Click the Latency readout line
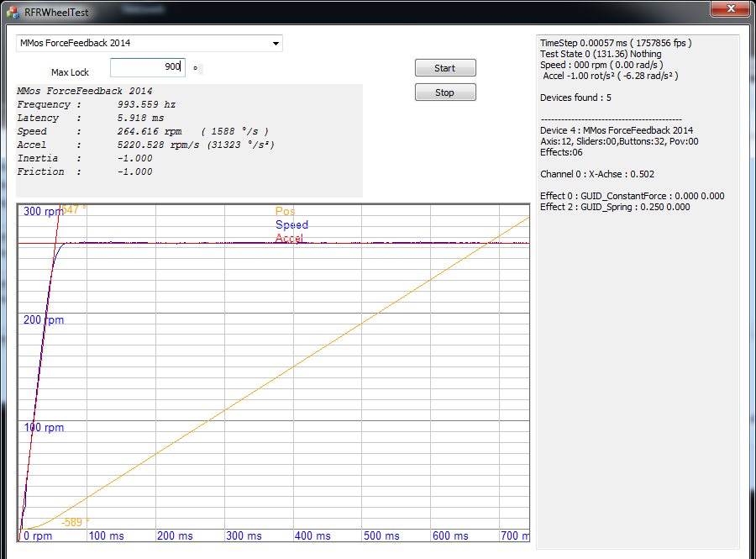Image resolution: width=756 pixels, height=559 pixels. click(x=85, y=119)
